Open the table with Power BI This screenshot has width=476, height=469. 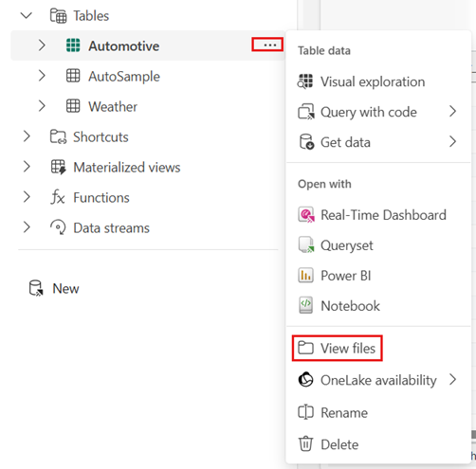pos(378,276)
